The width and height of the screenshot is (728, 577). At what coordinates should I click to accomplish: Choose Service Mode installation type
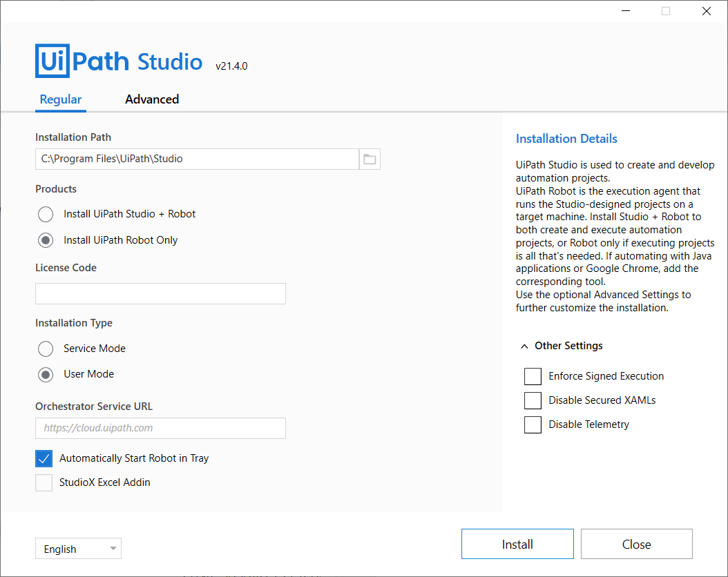(45, 349)
